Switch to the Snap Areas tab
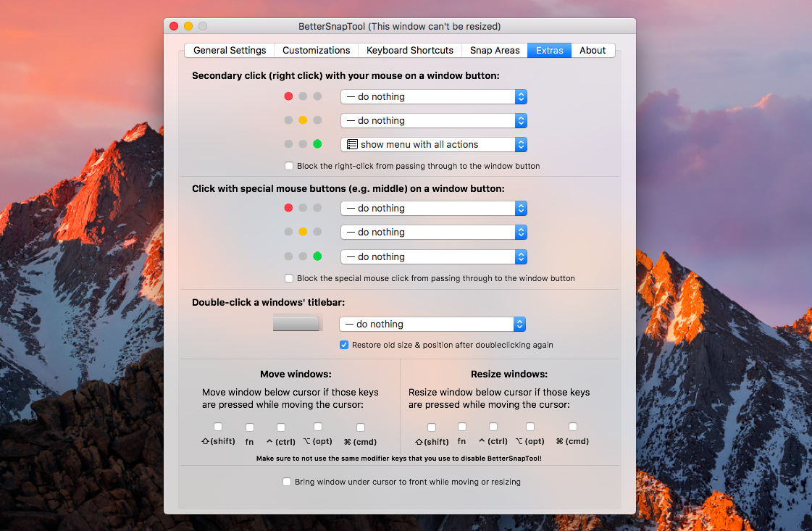Image resolution: width=812 pixels, height=531 pixels. [495, 50]
